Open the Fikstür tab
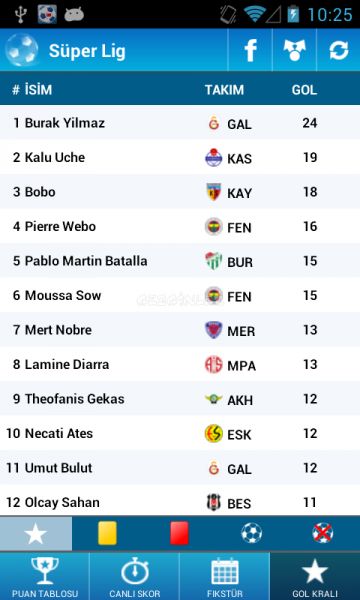The width and height of the screenshot is (360, 600). point(225,576)
